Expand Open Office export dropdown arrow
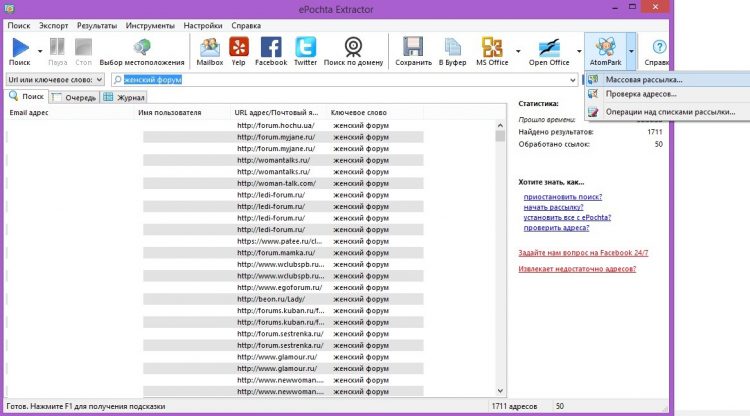Viewport: 750px width, 416px height. (x=579, y=51)
